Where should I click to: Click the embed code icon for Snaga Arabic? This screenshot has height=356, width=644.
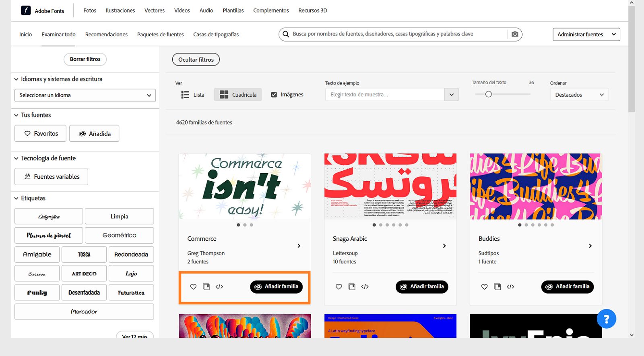tap(365, 287)
